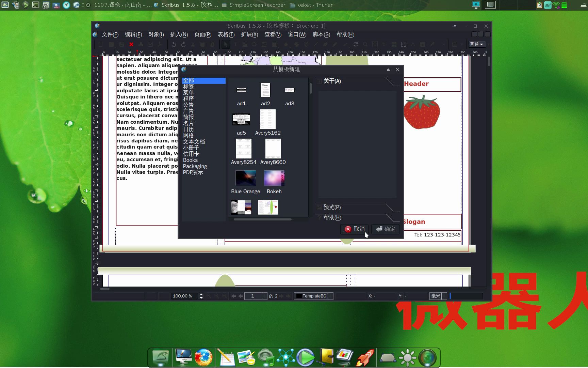
Task: Open Firefox from the bottom dock
Action: pyautogui.click(x=203, y=357)
